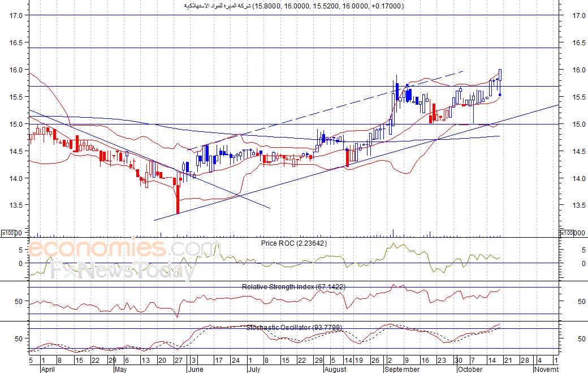The height and width of the screenshot is (373, 588).
Task: Click the 17.0 price label on the left axis
Action: (x=16, y=15)
